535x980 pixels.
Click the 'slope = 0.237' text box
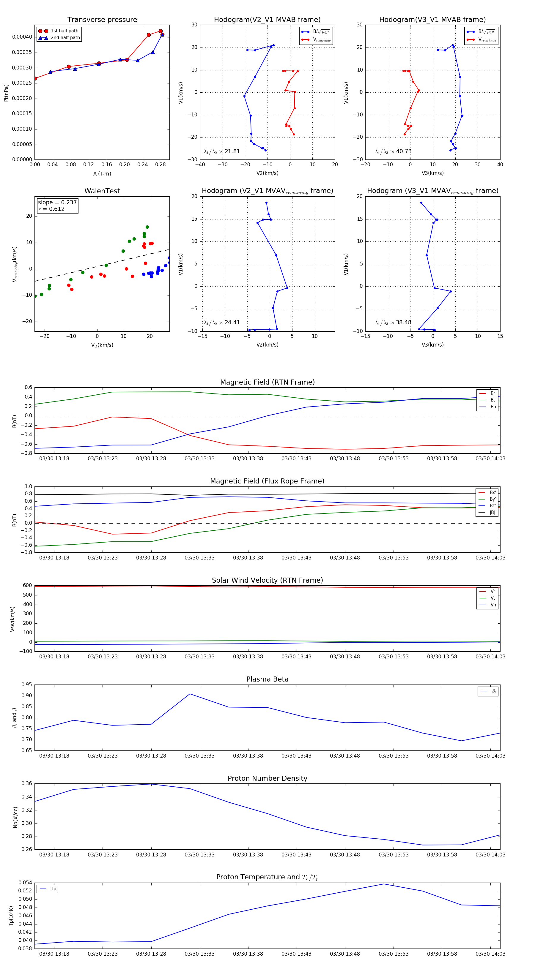click(57, 203)
